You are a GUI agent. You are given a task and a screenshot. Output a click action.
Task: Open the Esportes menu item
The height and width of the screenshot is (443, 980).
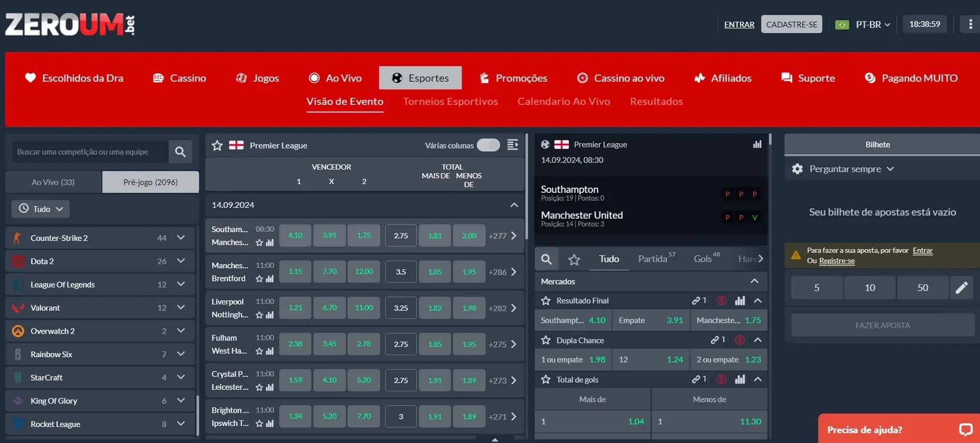point(420,78)
